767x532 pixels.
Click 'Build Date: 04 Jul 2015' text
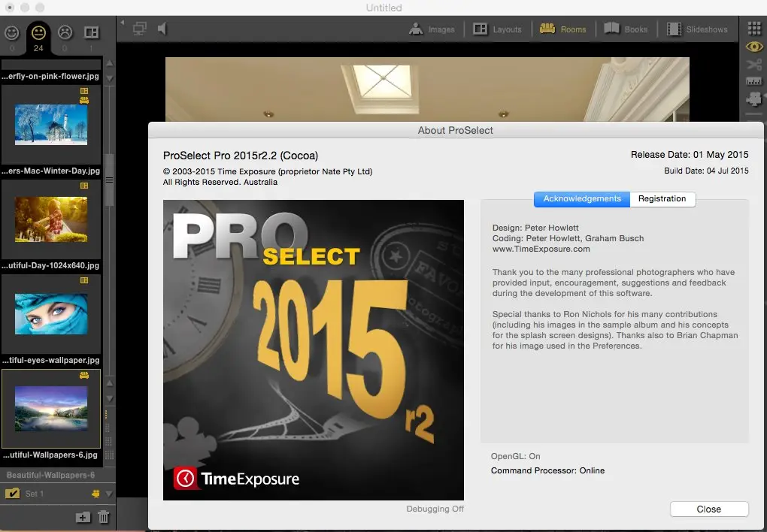706,171
